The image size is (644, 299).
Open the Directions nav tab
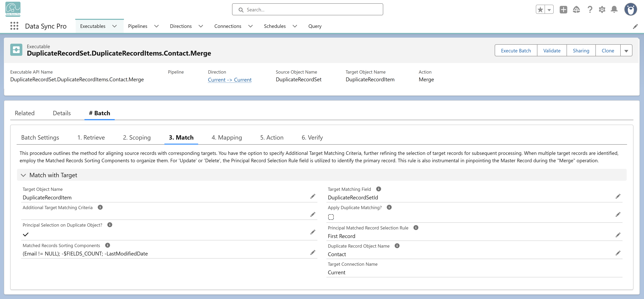[x=181, y=26]
